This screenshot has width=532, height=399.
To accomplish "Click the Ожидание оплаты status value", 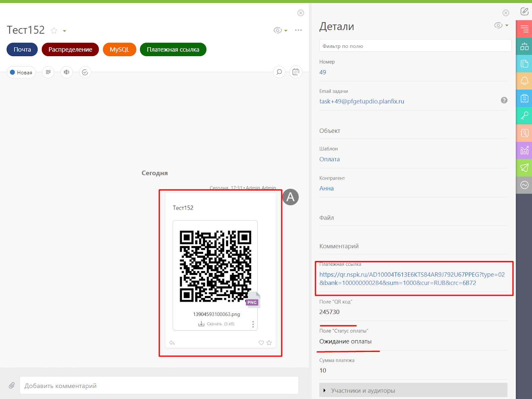I will 345,341.
